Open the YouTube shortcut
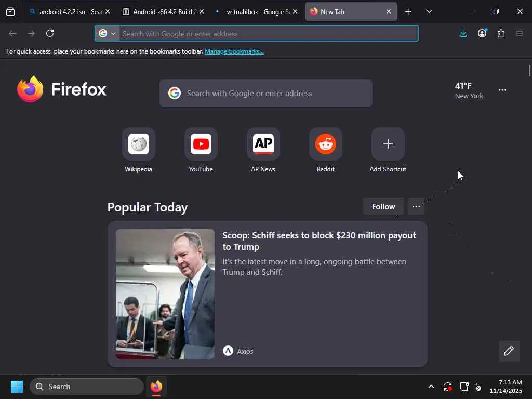This screenshot has height=399, width=532. (201, 150)
